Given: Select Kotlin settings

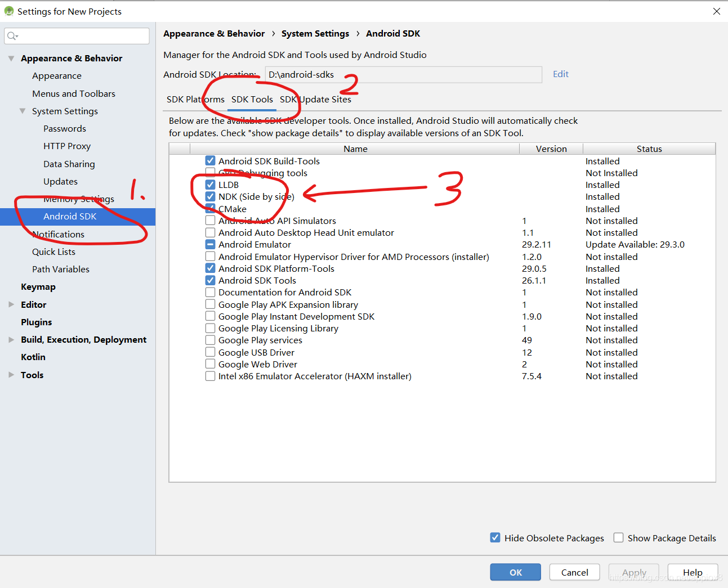Looking at the screenshot, I should click(33, 357).
